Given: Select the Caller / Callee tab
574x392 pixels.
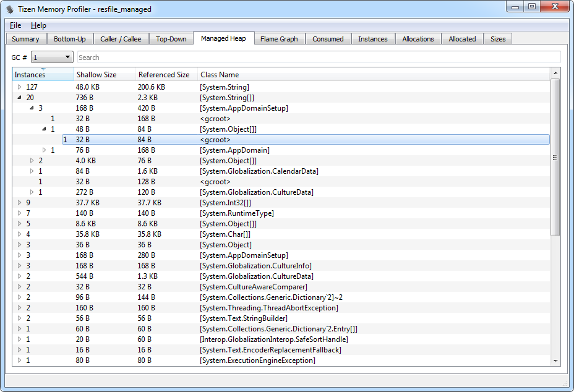Looking at the screenshot, I should pos(121,38).
